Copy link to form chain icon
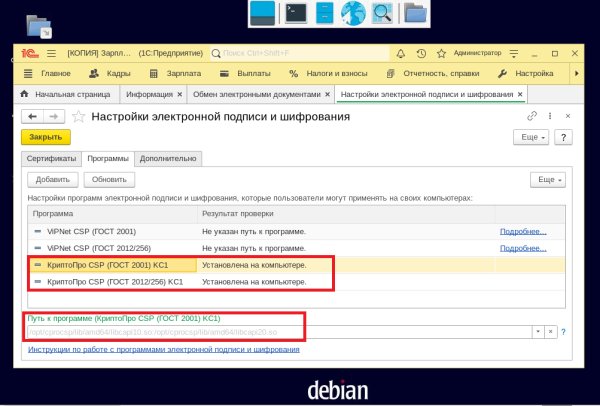This screenshot has width=600, height=406. tap(532, 116)
